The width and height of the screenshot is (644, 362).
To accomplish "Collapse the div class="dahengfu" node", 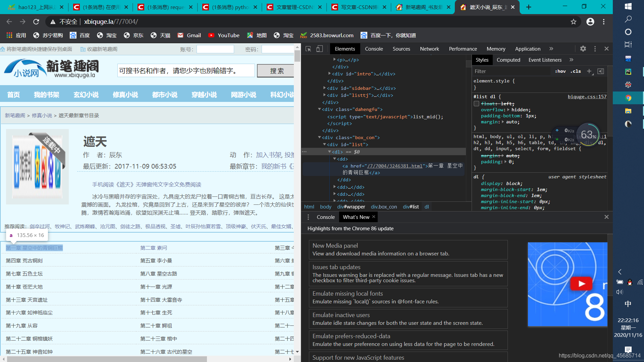I will click(319, 109).
